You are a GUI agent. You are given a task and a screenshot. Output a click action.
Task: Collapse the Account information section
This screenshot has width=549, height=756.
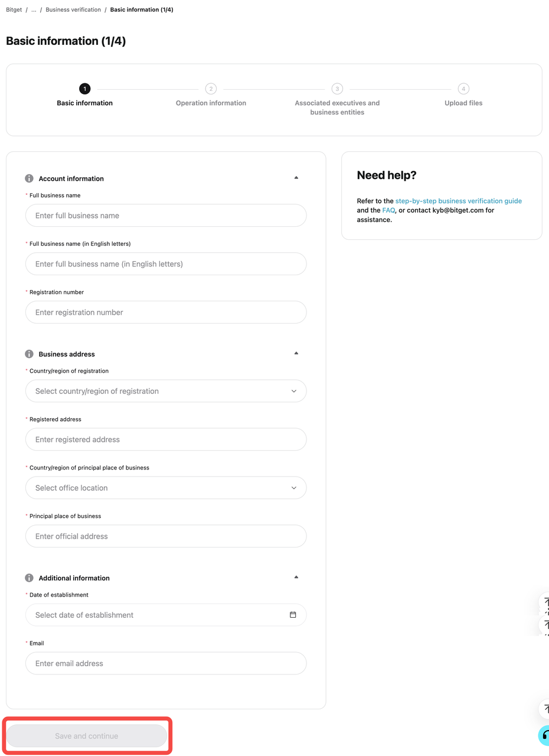coord(296,177)
